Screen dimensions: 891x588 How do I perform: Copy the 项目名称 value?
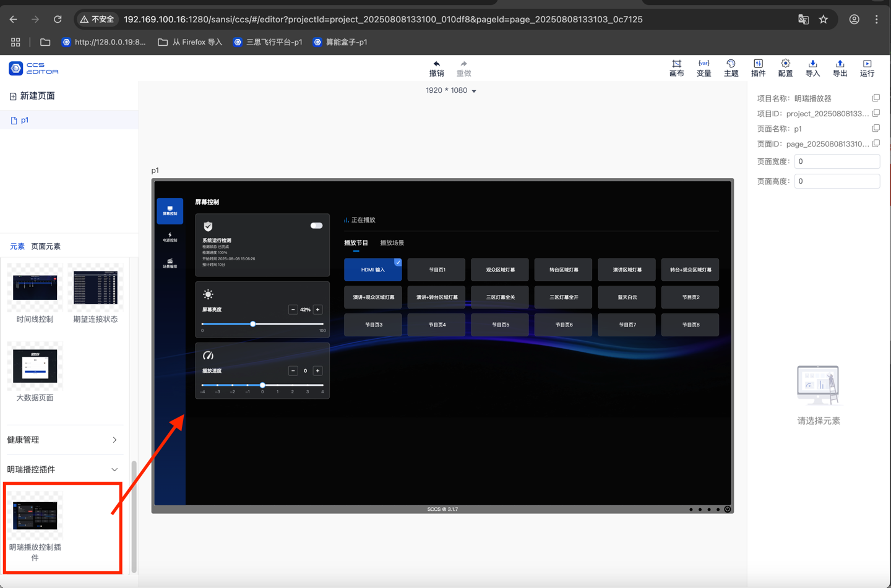click(876, 98)
